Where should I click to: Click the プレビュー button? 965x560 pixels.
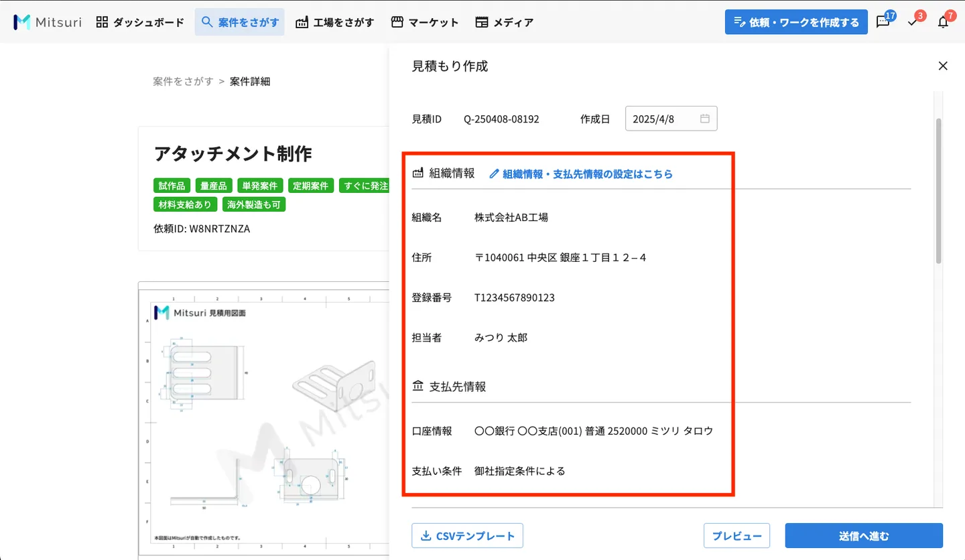point(737,536)
